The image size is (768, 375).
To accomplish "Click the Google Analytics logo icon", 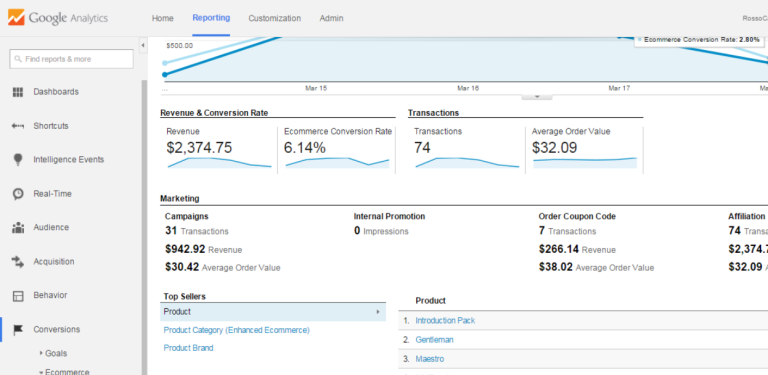I will click(x=16, y=18).
